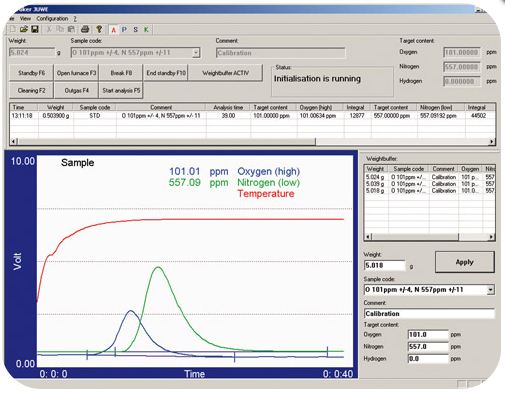This screenshot has height=397, width=505.
Task: Click the results table horizontal scrollbar
Action: pyautogui.click(x=253, y=142)
